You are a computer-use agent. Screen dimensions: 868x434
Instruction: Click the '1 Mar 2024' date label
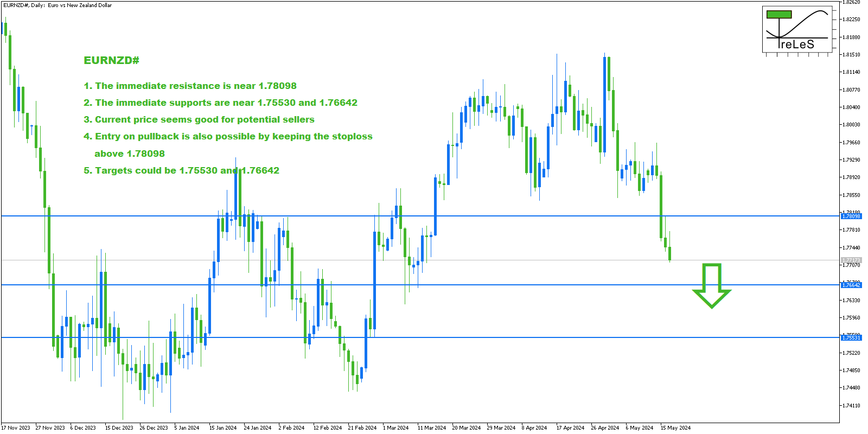coord(395,428)
